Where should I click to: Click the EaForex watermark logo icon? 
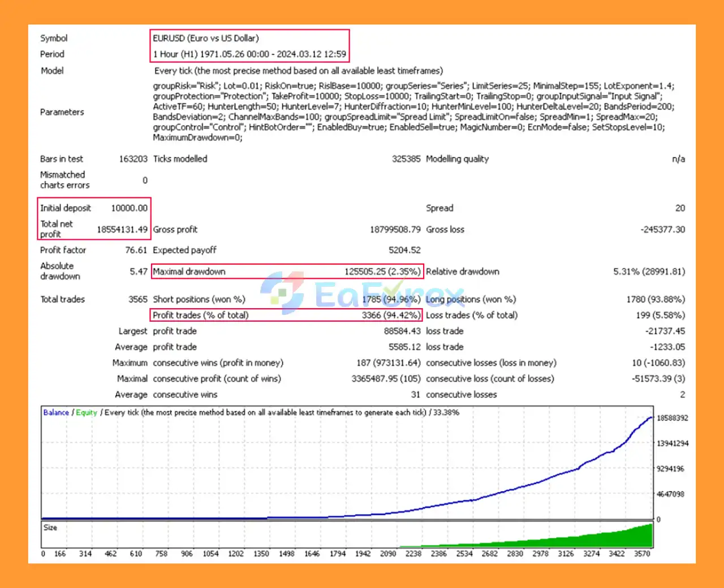[x=283, y=292]
